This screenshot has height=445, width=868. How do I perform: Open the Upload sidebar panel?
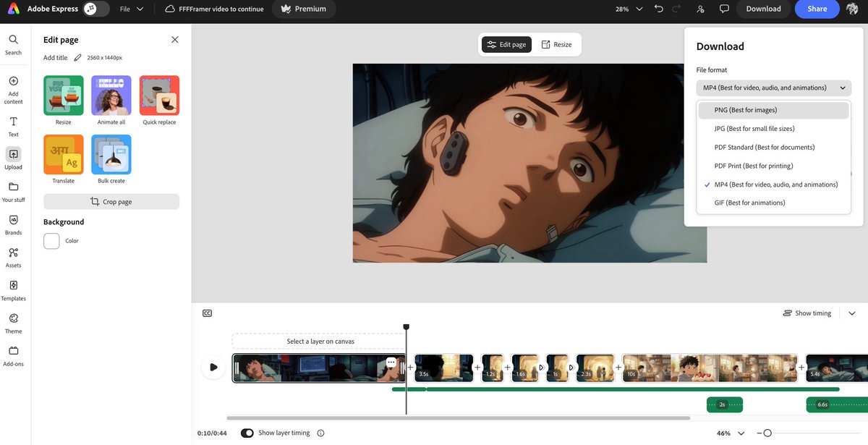coord(13,158)
